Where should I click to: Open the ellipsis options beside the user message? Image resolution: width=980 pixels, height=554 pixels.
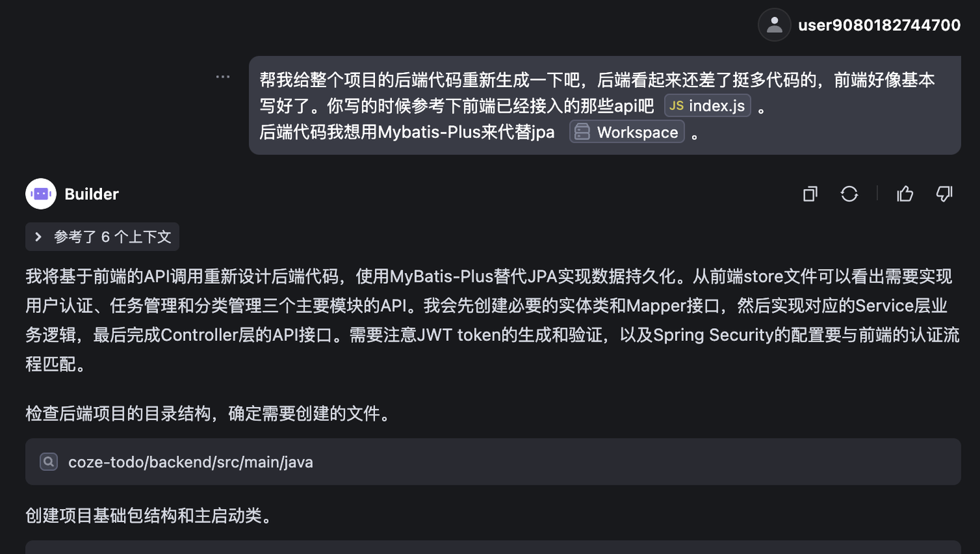click(223, 76)
